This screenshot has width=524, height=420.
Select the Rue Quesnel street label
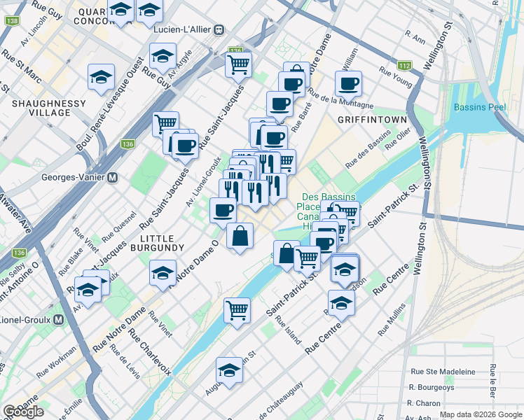[x=119, y=227]
